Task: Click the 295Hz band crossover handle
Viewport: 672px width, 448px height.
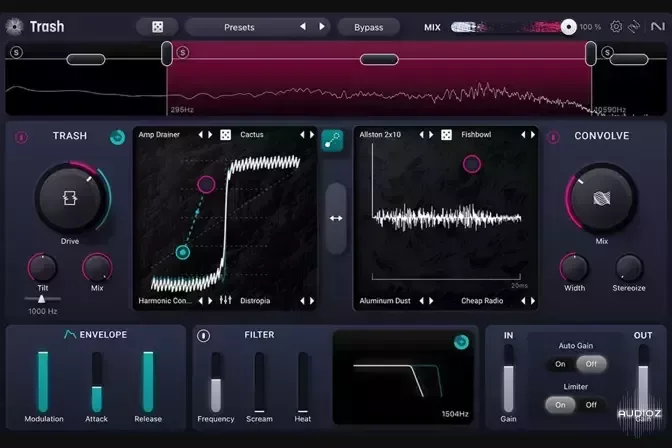Action: tap(167, 54)
